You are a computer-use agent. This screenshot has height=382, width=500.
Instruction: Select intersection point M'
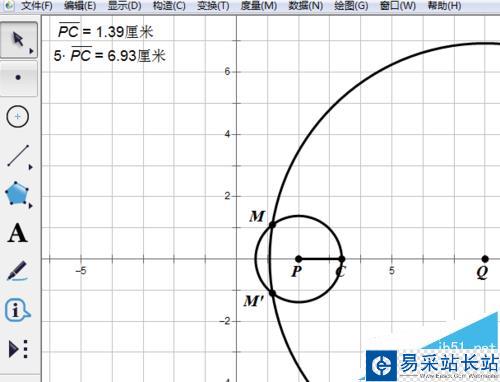[272, 293]
